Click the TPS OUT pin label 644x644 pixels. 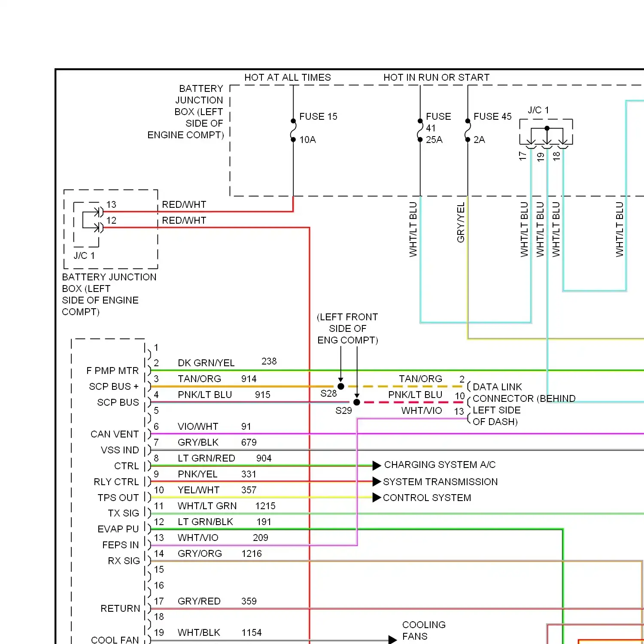118,498
